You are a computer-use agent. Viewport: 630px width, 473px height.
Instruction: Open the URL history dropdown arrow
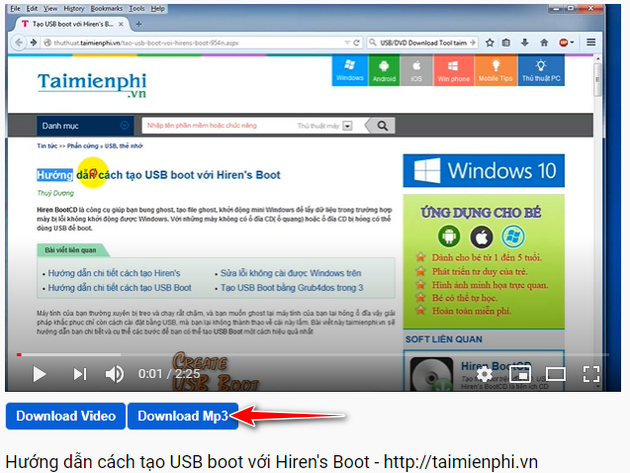(347, 43)
